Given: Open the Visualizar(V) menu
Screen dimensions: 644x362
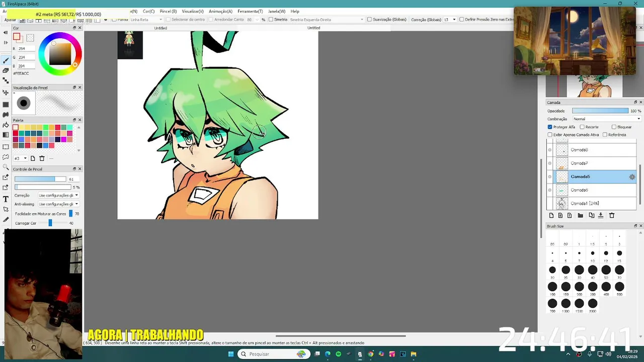Looking at the screenshot, I should 193,11.
